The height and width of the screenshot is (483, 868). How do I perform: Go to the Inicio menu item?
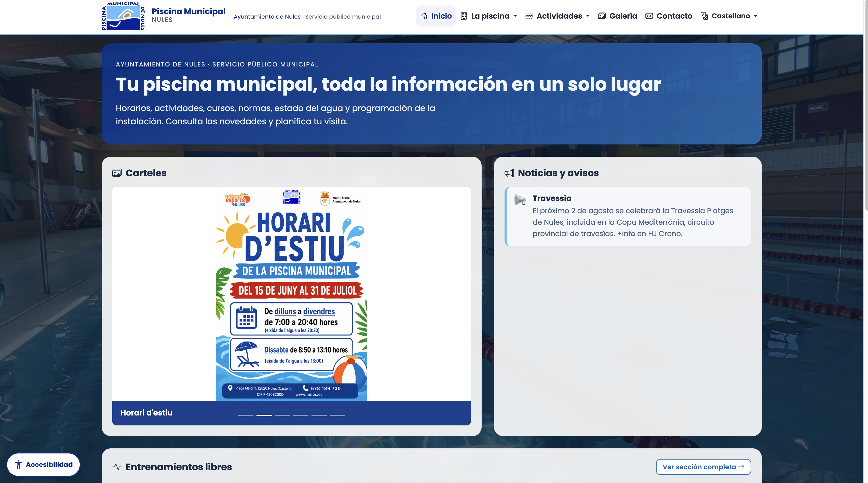point(436,16)
